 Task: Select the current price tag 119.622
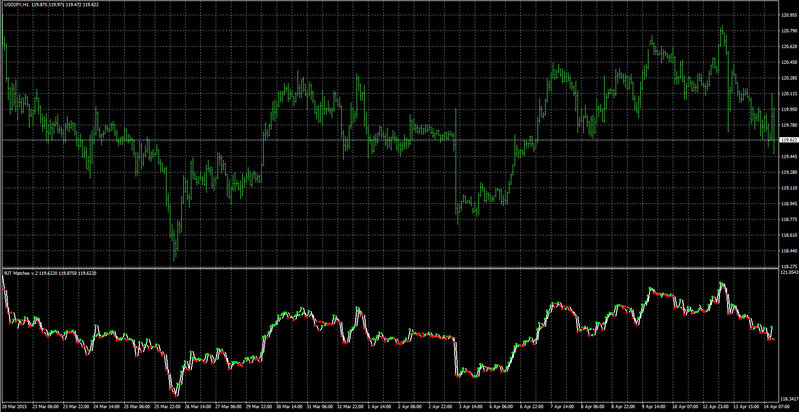(788, 139)
